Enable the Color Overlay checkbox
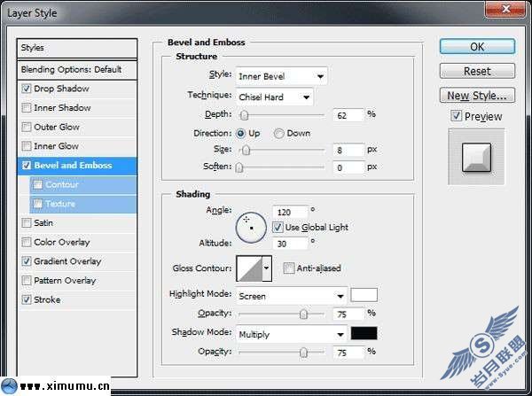532x396 pixels. pos(26,242)
